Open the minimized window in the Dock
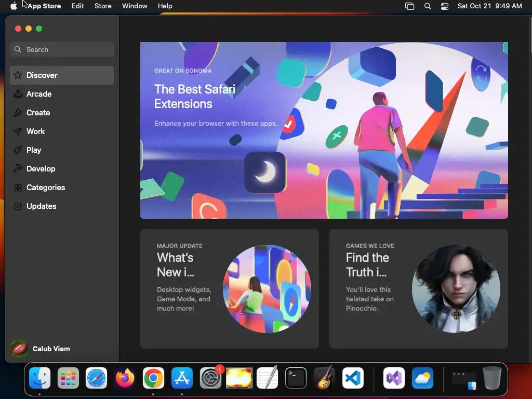The height and width of the screenshot is (399, 532). click(x=464, y=379)
